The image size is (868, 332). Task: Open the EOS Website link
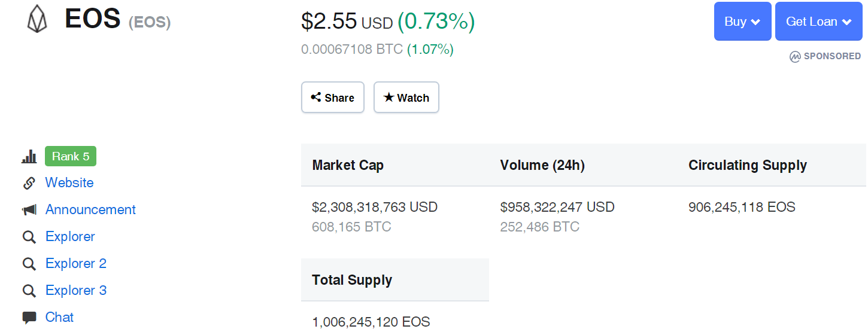click(x=69, y=182)
